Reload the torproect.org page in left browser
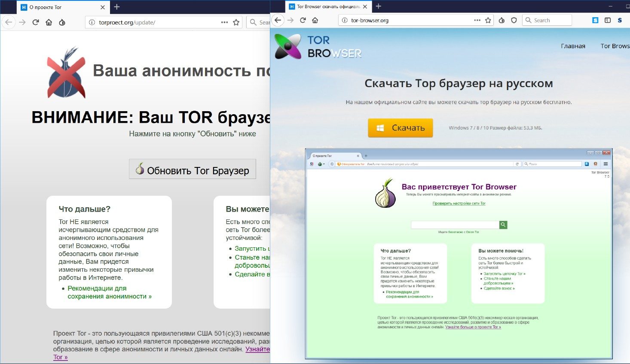 tap(36, 22)
